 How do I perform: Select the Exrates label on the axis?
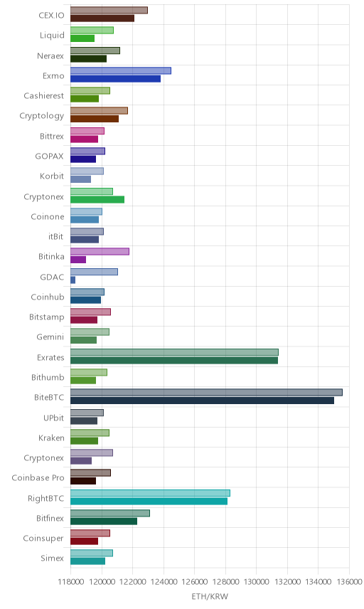coord(50,357)
